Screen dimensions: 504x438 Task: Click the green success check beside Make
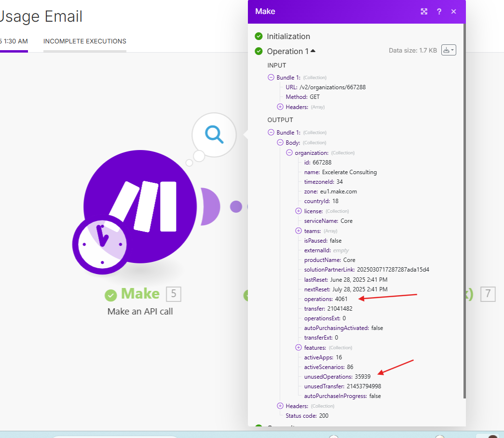pos(111,295)
